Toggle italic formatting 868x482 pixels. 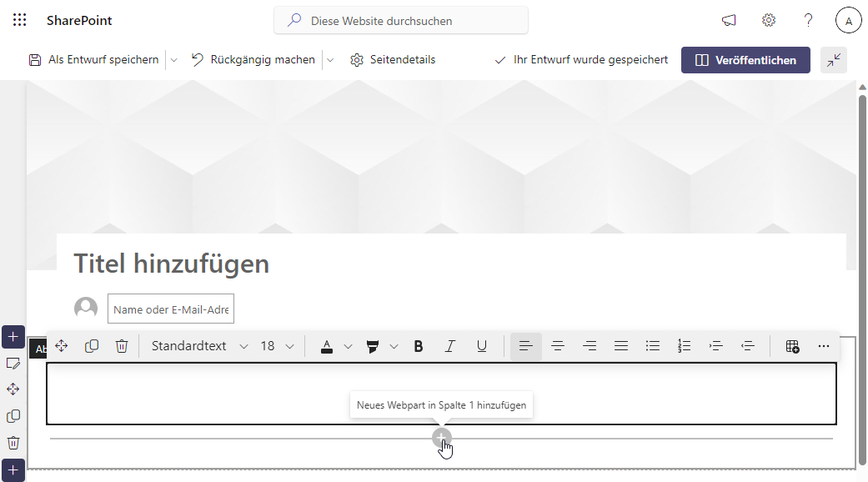[450, 346]
